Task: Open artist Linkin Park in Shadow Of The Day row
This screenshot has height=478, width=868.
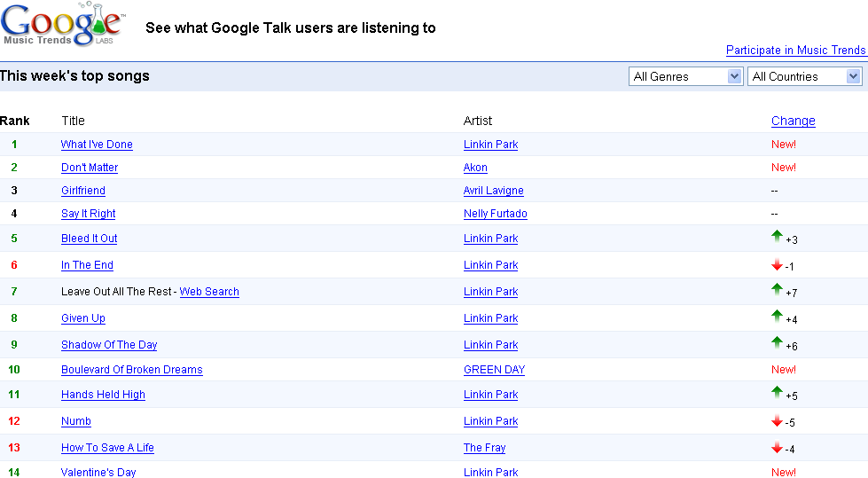Action: [490, 345]
